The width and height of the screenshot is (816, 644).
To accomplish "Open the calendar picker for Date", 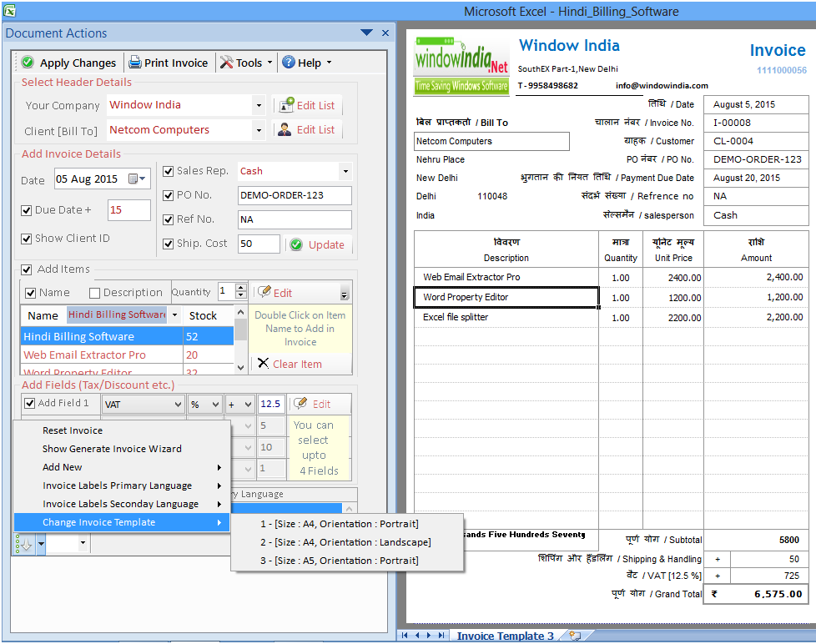I will point(137,179).
